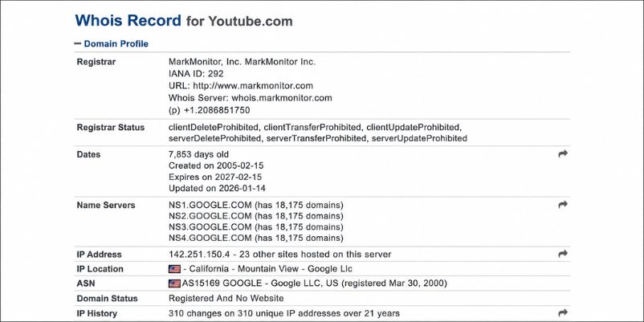This screenshot has height=322, width=644.
Task: Click the Youtube.com domain name in the title
Action: (251, 22)
